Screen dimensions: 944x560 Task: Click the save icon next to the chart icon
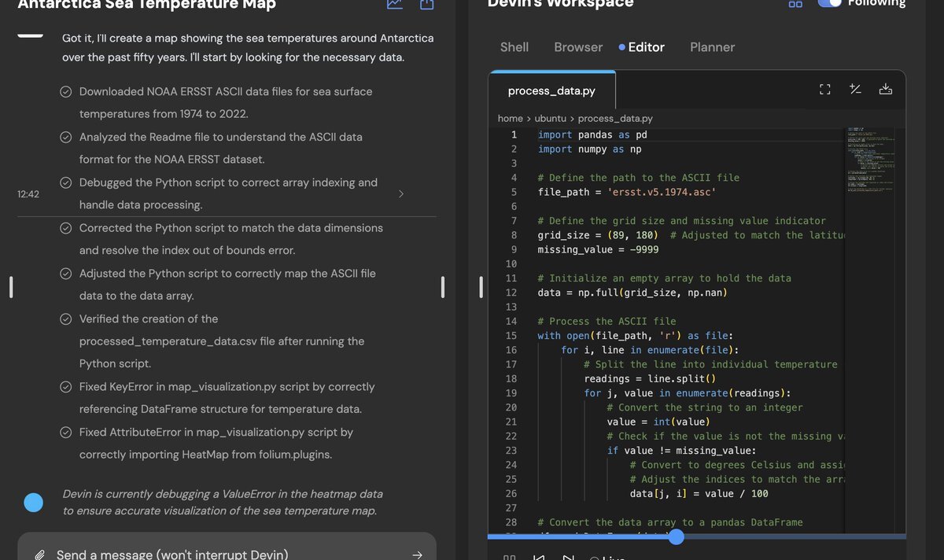point(426,4)
